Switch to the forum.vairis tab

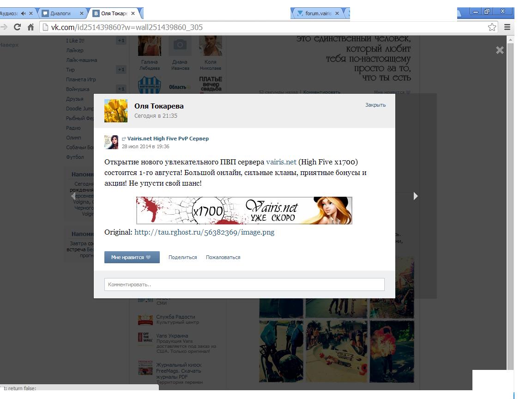point(319,13)
